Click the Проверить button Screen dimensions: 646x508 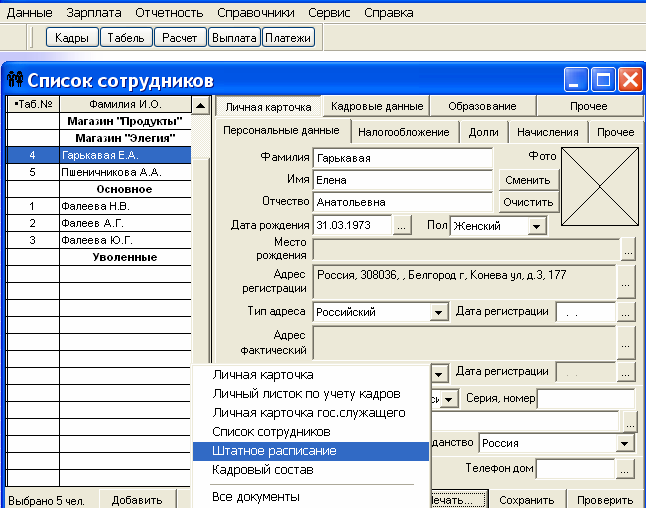(605, 500)
